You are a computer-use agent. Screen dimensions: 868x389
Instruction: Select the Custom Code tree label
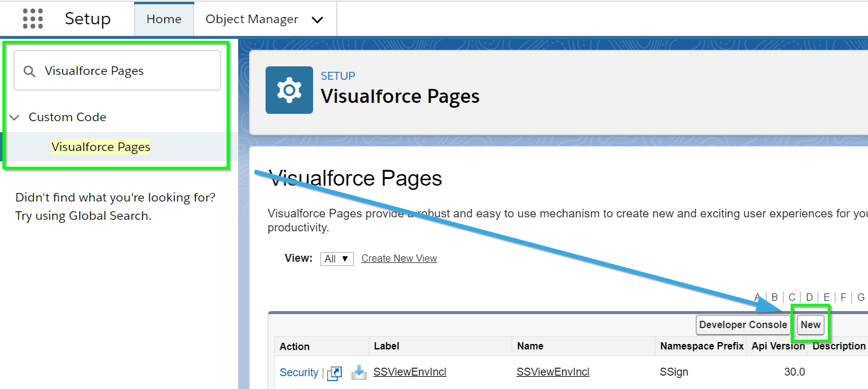68,117
